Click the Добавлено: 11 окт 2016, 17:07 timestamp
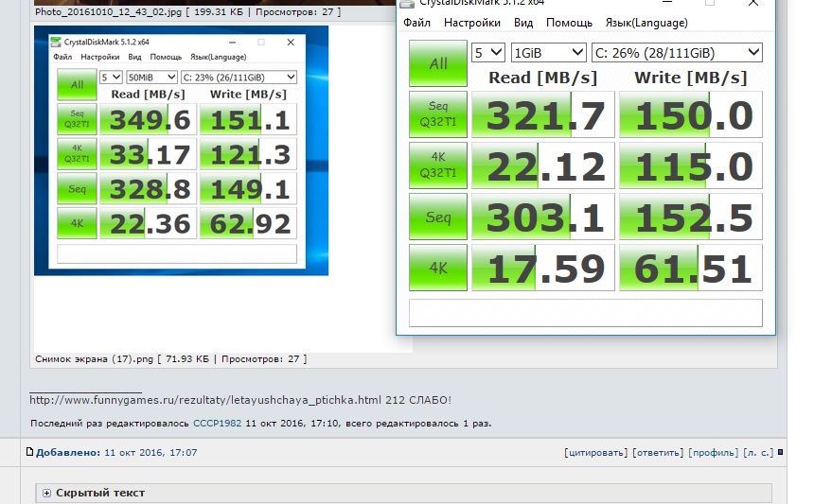Screen dimensions: 814x504 (x=116, y=453)
